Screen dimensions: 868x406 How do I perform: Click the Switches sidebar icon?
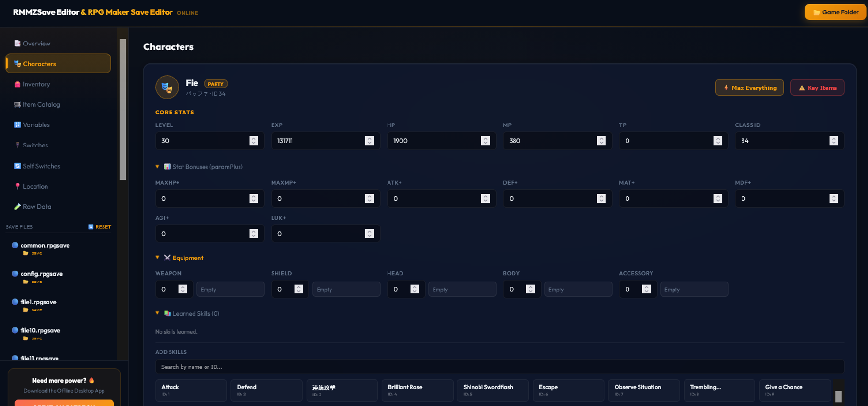[x=18, y=145]
